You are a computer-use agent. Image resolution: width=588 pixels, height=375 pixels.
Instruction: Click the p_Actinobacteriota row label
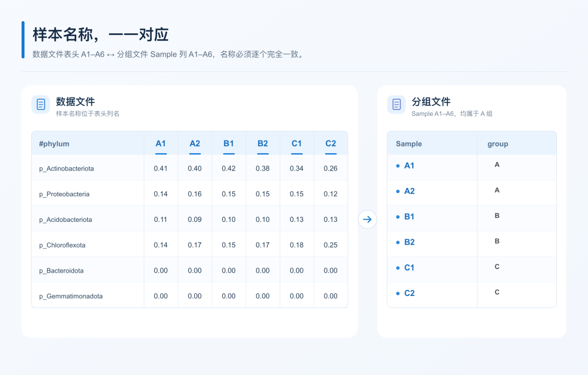click(x=66, y=168)
